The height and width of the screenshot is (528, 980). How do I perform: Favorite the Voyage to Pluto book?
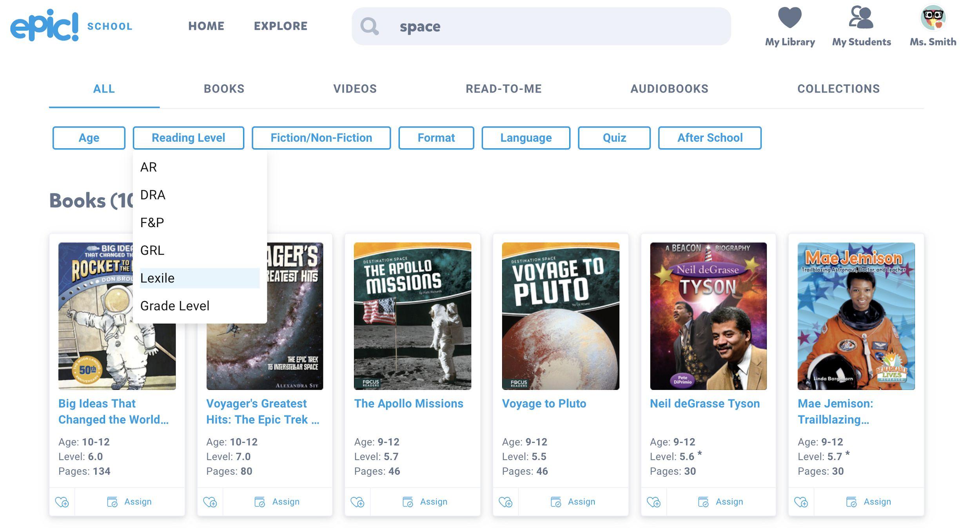506,501
